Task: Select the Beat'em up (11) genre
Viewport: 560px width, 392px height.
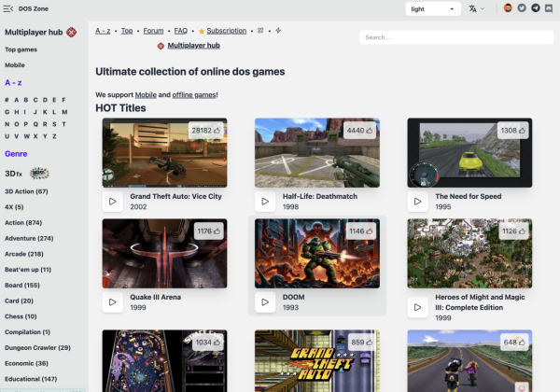Action: pos(28,270)
